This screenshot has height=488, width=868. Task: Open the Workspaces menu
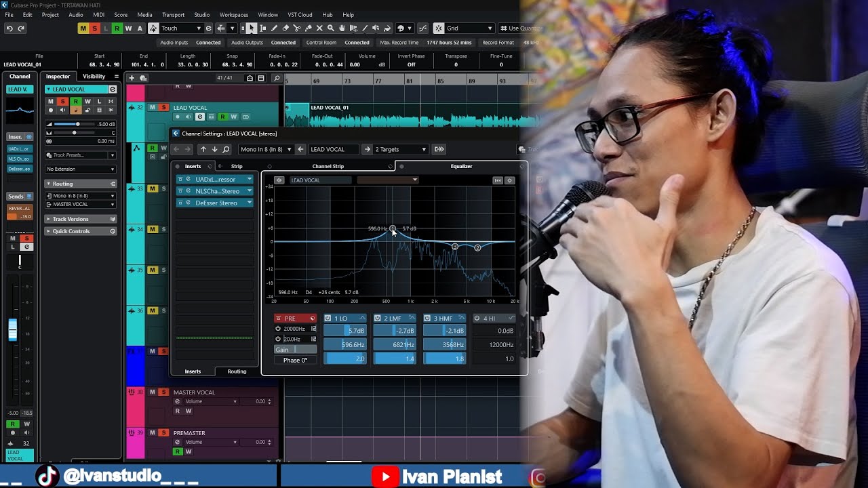tap(234, 14)
